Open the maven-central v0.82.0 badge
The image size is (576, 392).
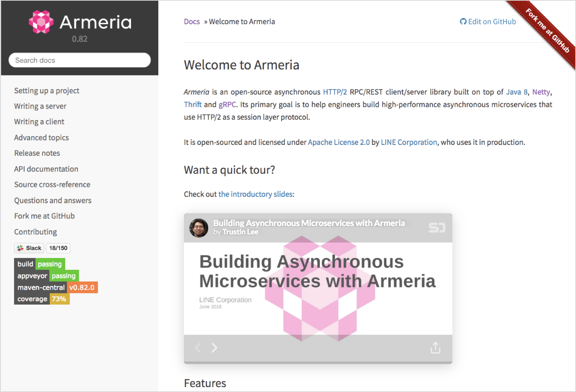[56, 287]
